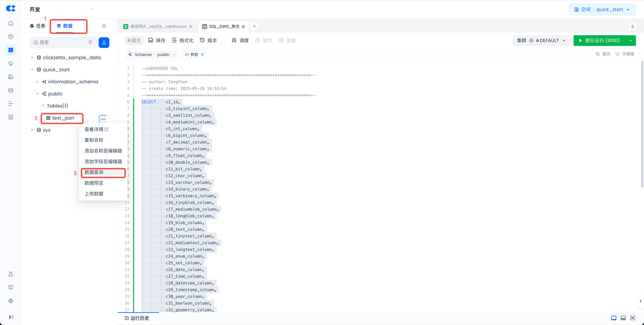The image size is (644, 325).
Task: Click the blue upload icon beside search
Action: coord(104,43)
